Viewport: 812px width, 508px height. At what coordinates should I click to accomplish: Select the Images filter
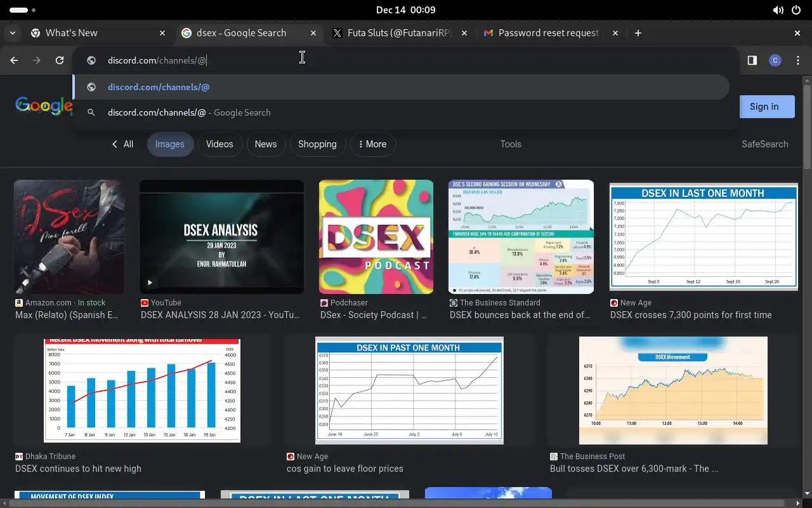point(170,144)
